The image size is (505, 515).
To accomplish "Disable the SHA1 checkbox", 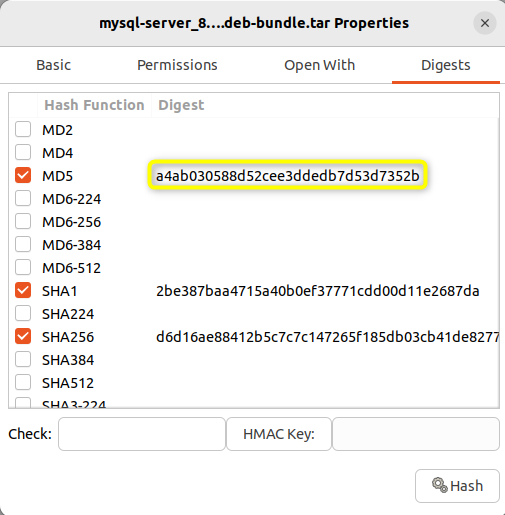I will click(x=23, y=290).
